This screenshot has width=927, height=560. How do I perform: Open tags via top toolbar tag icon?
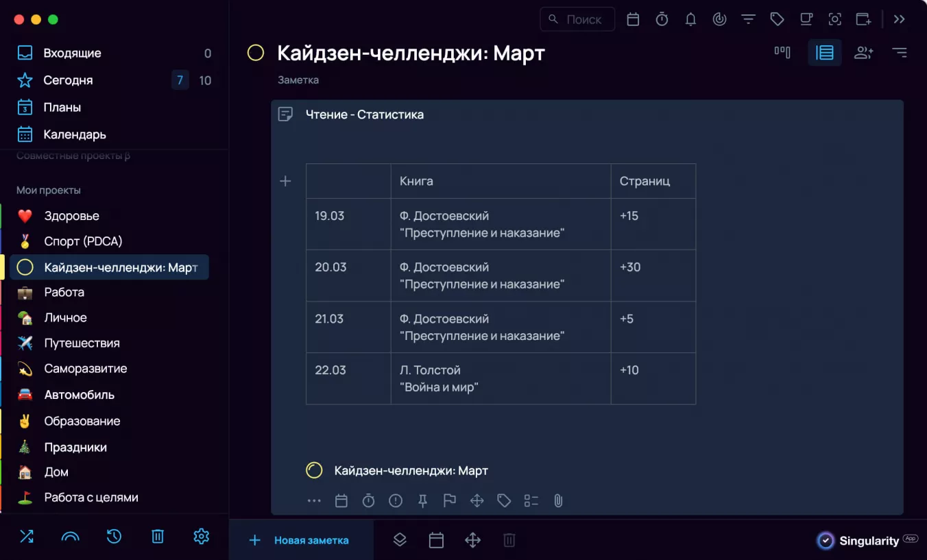point(777,19)
